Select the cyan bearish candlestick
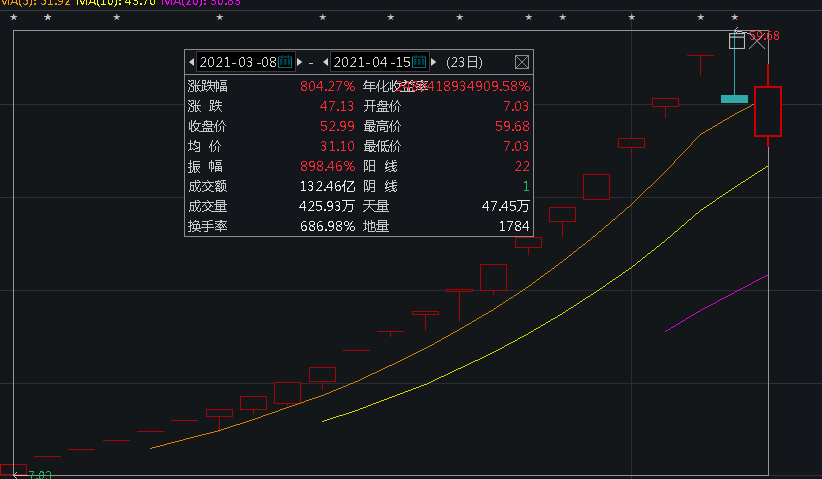Viewport: 822px width, 479px height. [x=734, y=98]
